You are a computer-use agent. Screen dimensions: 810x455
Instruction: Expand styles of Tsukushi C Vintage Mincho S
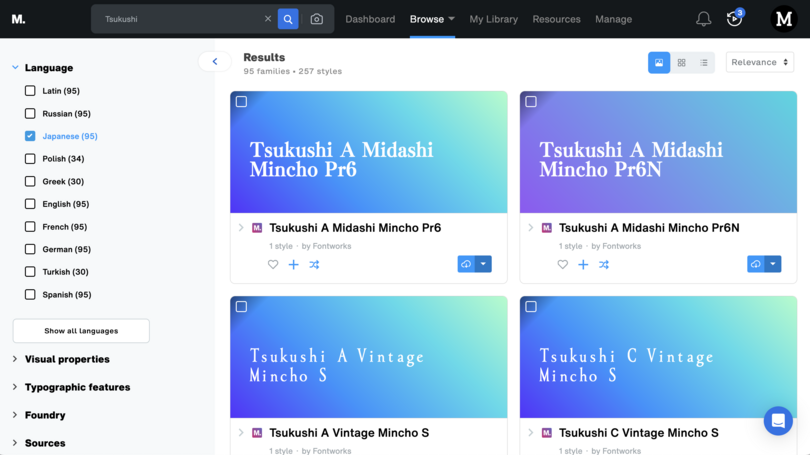(x=531, y=433)
